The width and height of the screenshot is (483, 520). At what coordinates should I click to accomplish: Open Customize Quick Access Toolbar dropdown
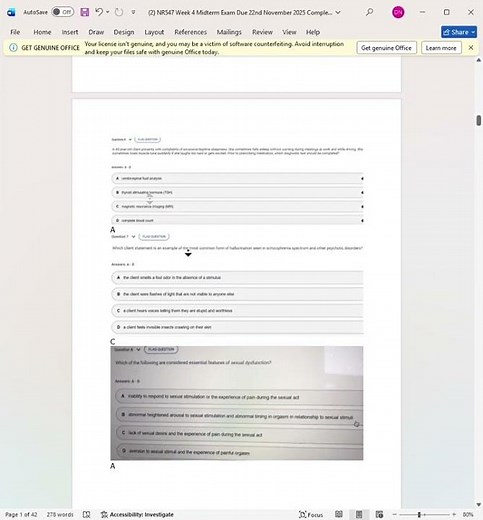coord(133,12)
